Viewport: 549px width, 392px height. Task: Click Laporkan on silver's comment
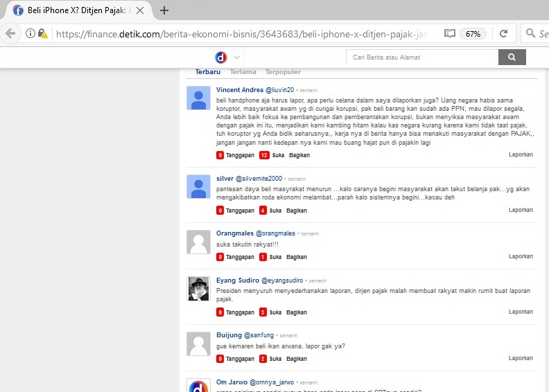521,210
